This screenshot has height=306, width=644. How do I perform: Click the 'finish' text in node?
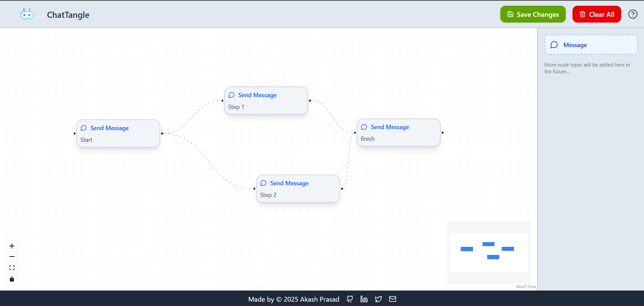[368, 139]
